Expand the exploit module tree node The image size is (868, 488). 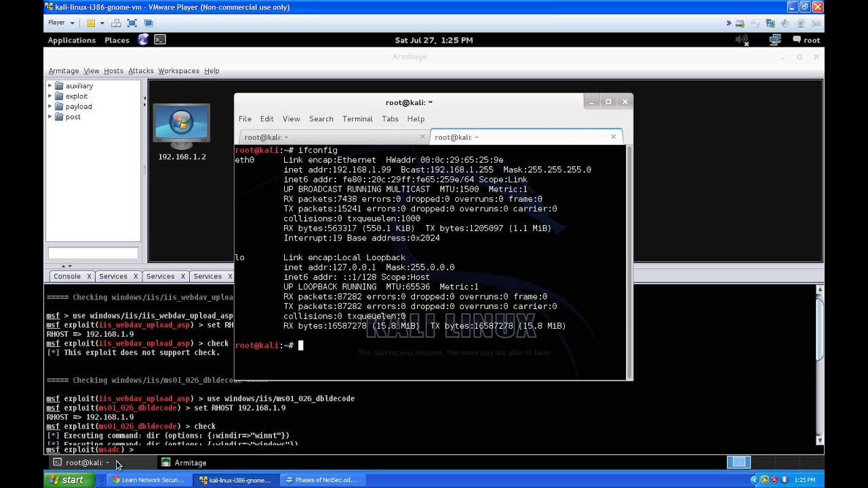[x=50, y=96]
